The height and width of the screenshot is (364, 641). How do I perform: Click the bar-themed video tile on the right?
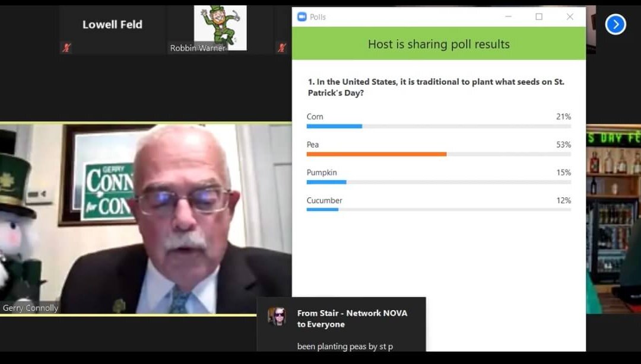pyautogui.click(x=613, y=219)
